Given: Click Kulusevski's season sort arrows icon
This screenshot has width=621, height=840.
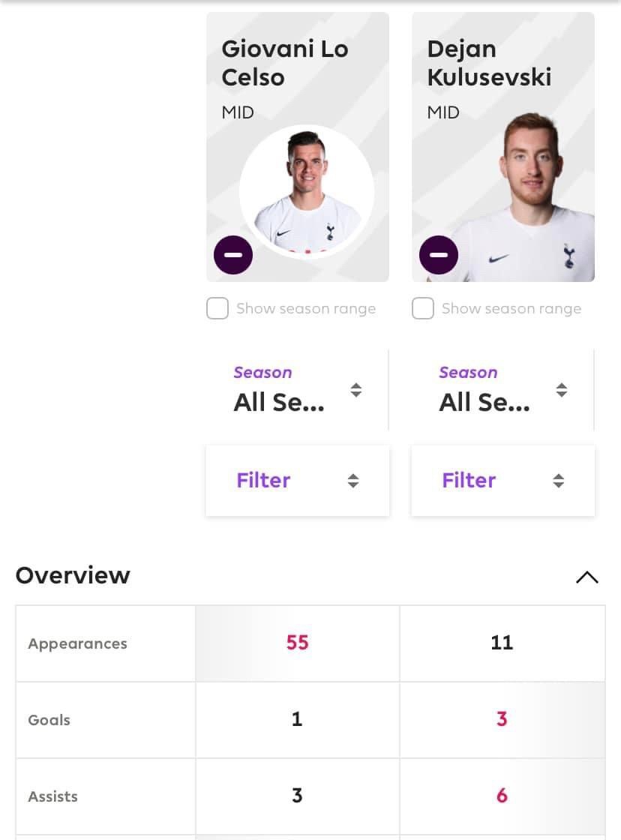Looking at the screenshot, I should point(561,390).
